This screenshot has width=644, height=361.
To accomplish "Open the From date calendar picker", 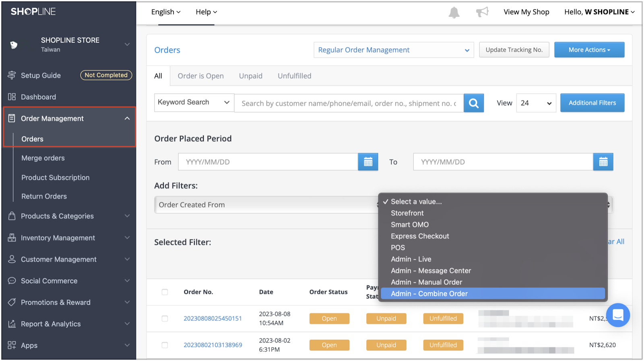I will [x=368, y=162].
